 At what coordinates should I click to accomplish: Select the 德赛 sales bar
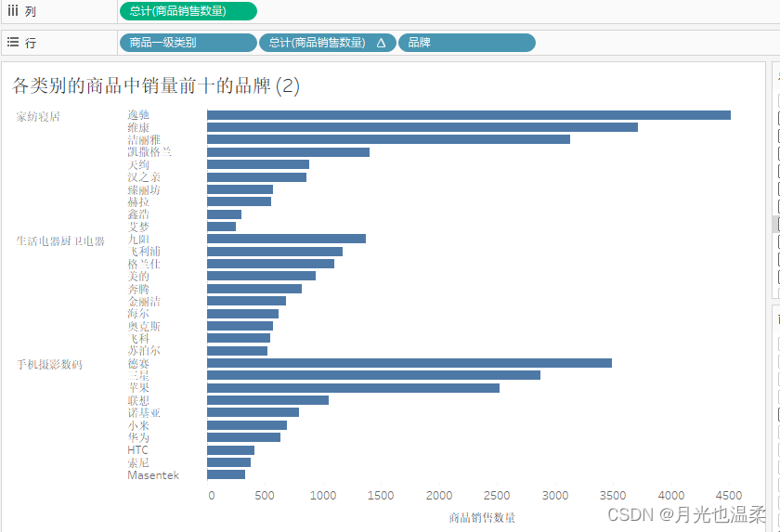pyautogui.click(x=409, y=363)
